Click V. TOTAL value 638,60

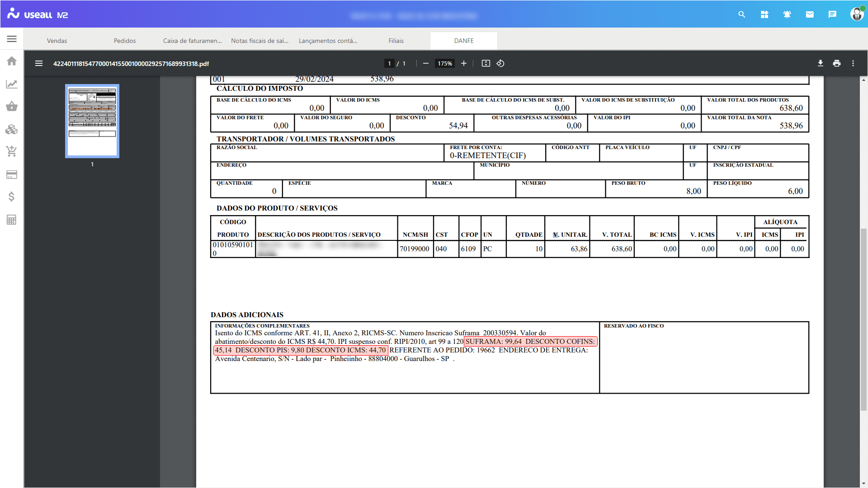pyautogui.click(x=622, y=249)
